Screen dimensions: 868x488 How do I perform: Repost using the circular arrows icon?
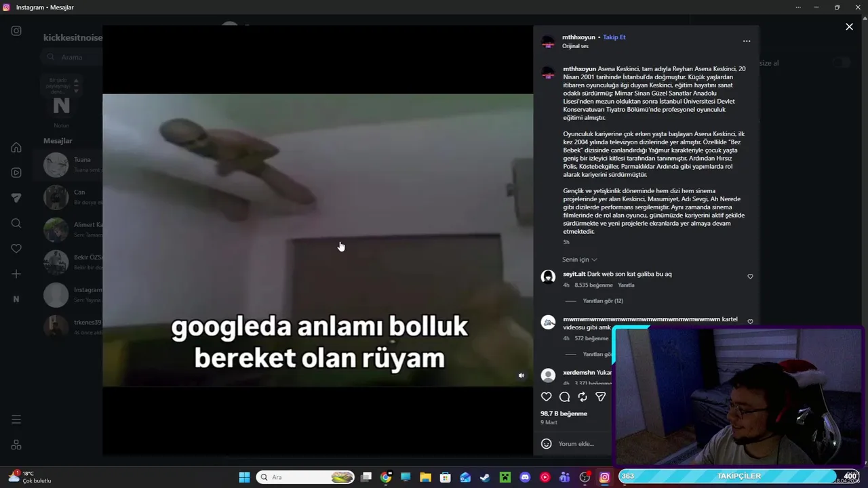(583, 397)
